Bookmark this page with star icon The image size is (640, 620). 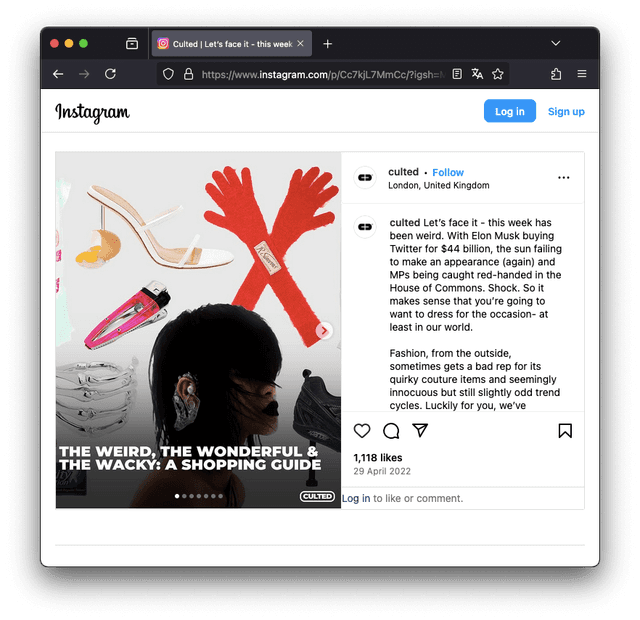497,74
